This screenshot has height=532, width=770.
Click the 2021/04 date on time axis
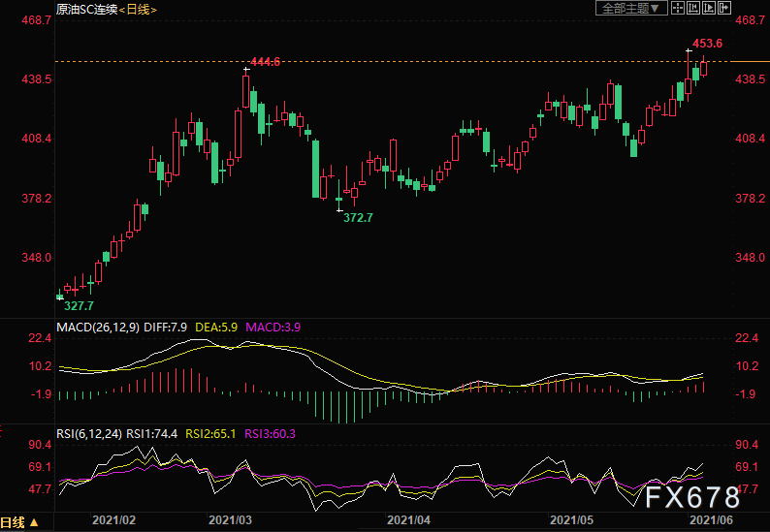[x=408, y=521]
